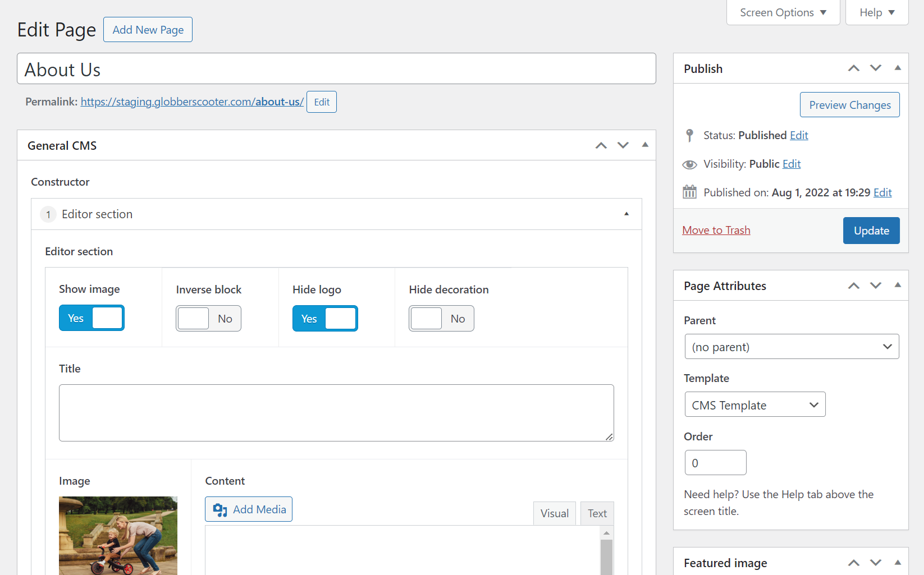Add Media to content
This screenshot has width=924, height=575.
249,509
